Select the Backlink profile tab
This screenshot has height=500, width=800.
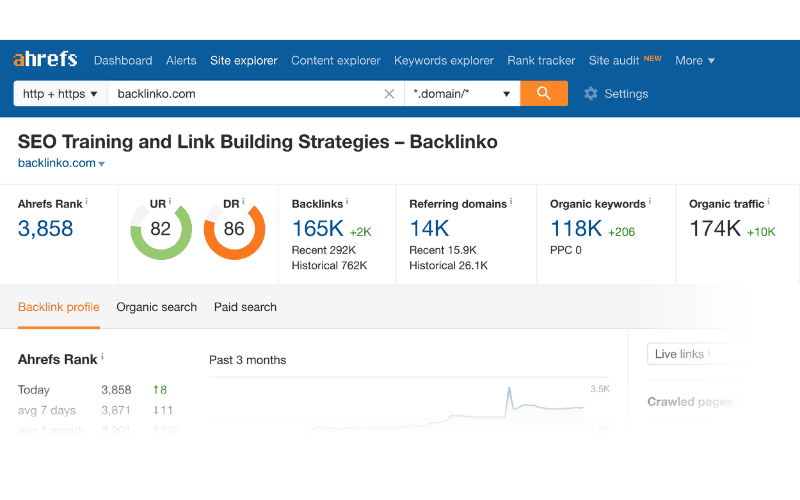pos(59,307)
